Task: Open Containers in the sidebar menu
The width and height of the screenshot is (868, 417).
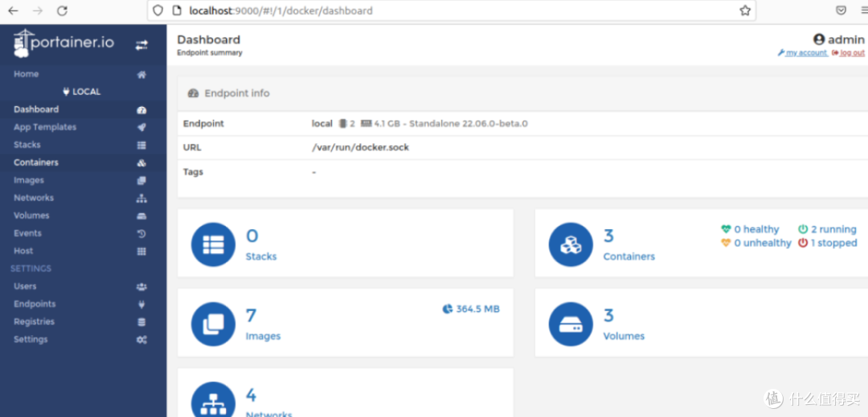Action: pyautogui.click(x=36, y=162)
